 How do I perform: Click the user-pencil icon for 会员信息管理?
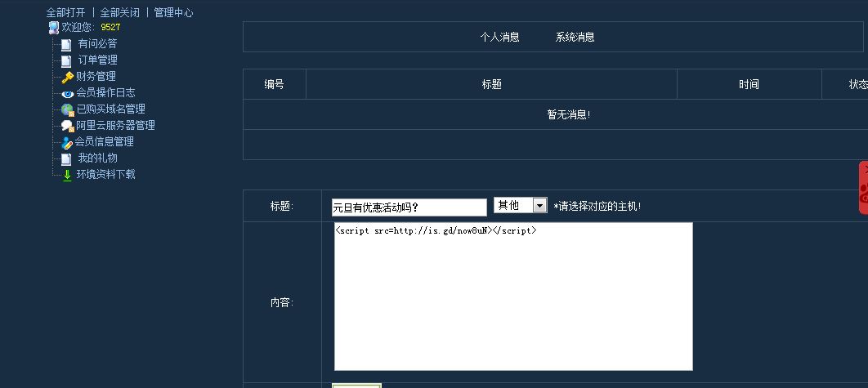click(x=67, y=142)
